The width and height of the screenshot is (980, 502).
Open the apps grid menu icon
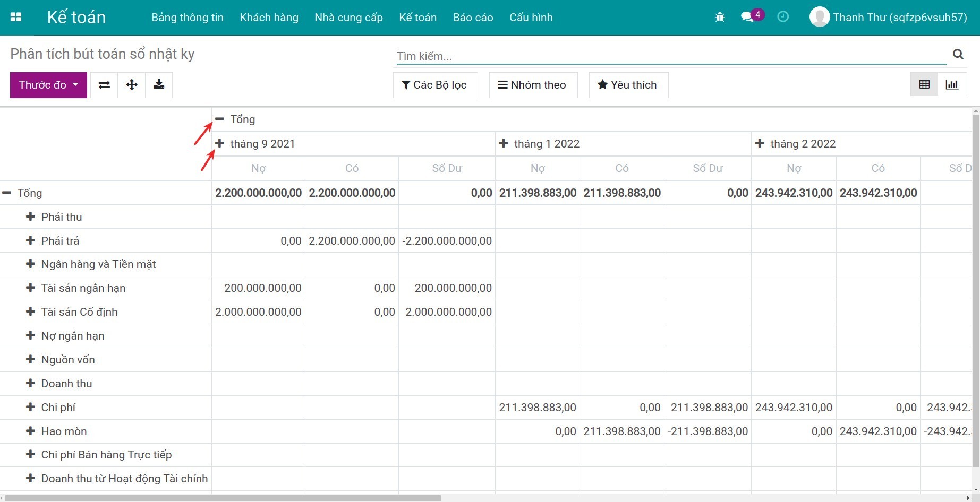(x=16, y=17)
